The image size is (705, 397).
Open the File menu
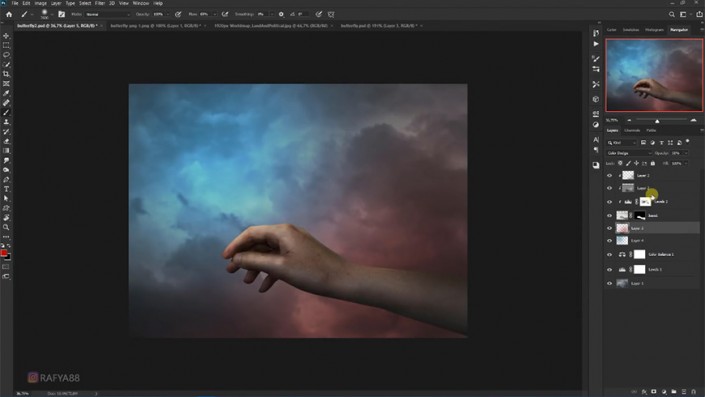[x=15, y=3]
